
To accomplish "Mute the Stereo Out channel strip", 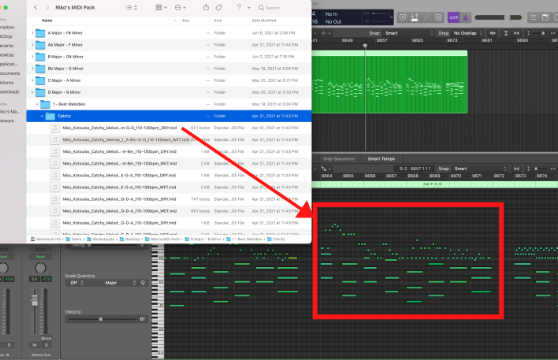I will [35, 345].
